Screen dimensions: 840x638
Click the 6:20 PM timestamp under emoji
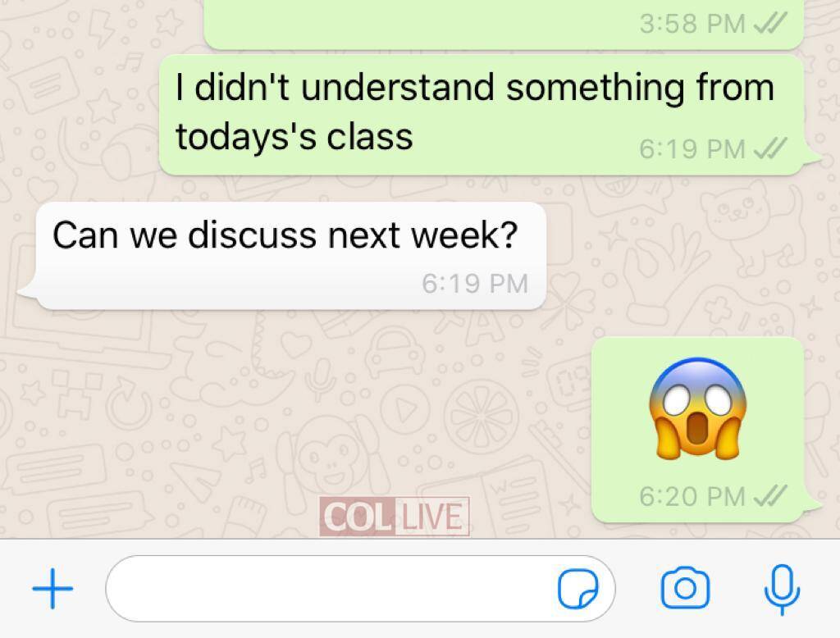coord(692,496)
